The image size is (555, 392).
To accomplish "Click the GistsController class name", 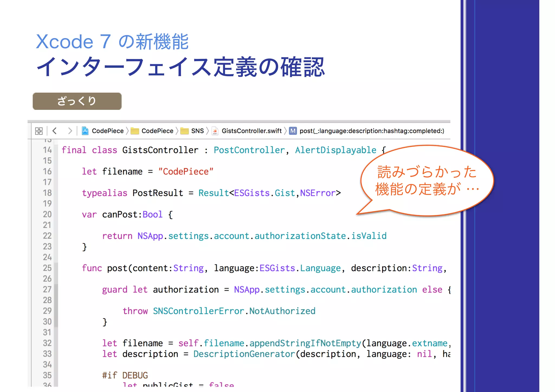I will 160,150.
